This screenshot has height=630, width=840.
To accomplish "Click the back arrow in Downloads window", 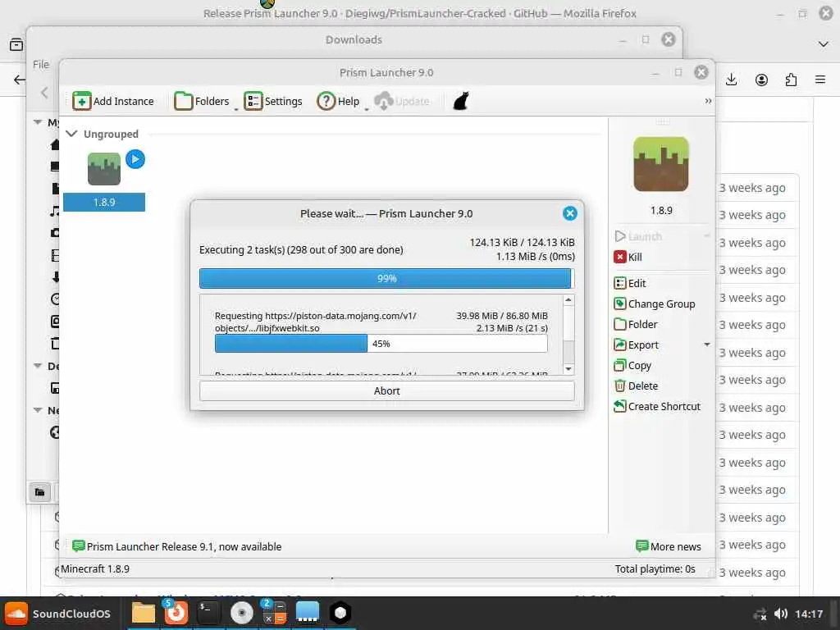I will [x=44, y=93].
